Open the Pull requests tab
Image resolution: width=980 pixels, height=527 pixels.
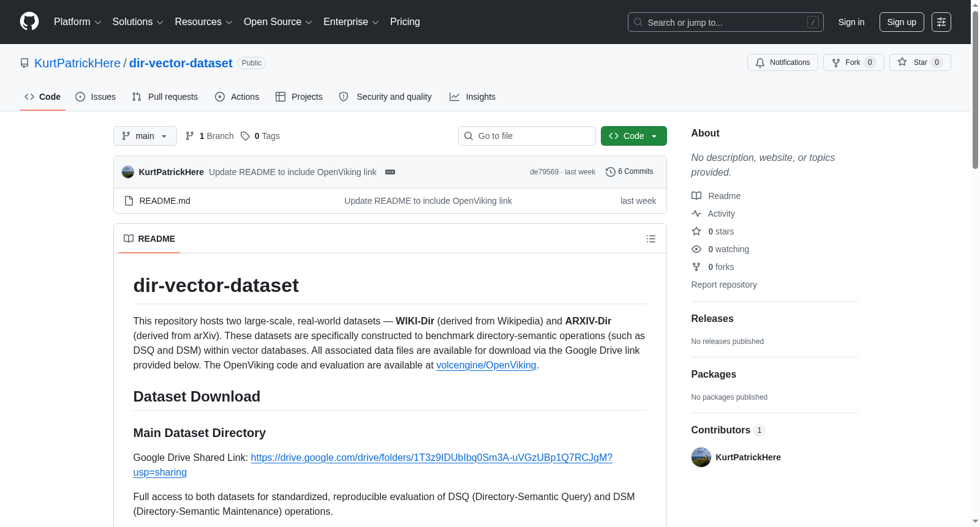click(x=165, y=97)
